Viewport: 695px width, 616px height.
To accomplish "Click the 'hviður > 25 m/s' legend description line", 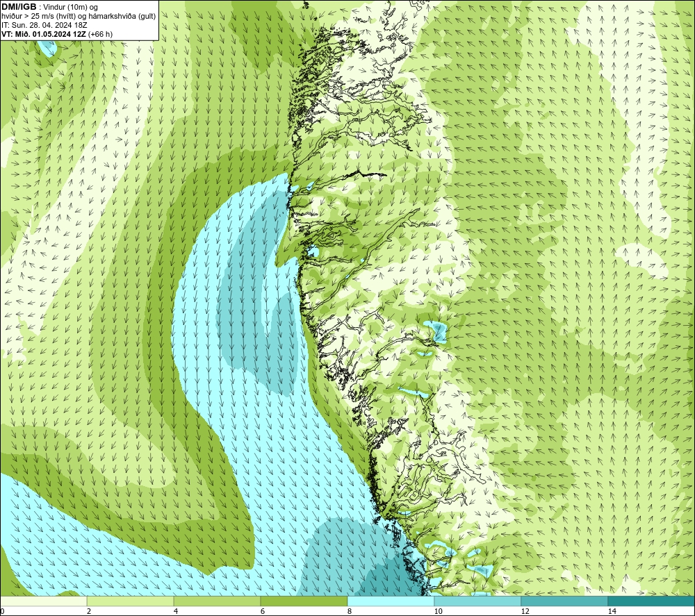I will point(79,16).
